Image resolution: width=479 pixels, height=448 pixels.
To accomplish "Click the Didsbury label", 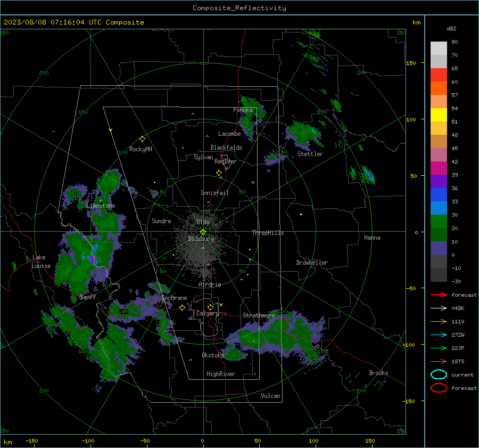I will [201, 239].
